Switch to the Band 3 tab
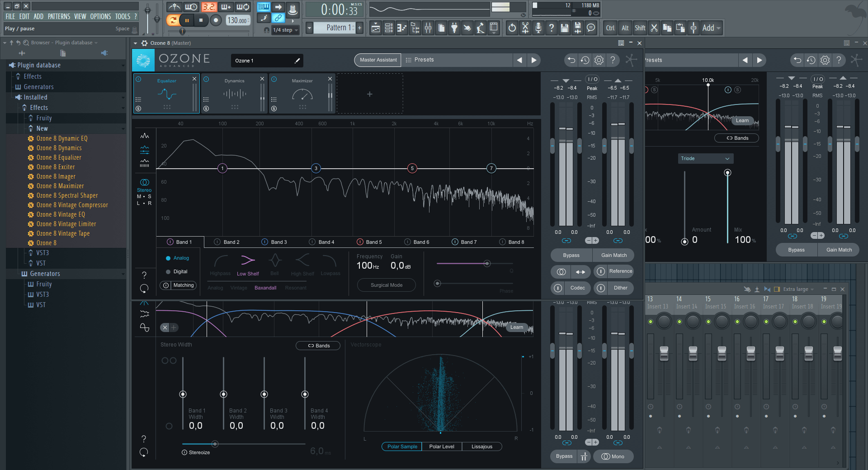The width and height of the screenshot is (868, 470). pyautogui.click(x=274, y=242)
